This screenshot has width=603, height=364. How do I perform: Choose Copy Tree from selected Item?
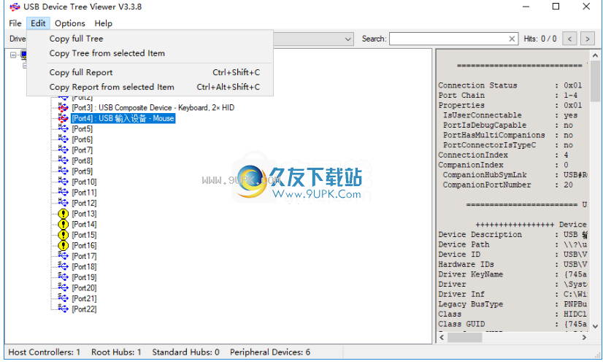(150, 53)
